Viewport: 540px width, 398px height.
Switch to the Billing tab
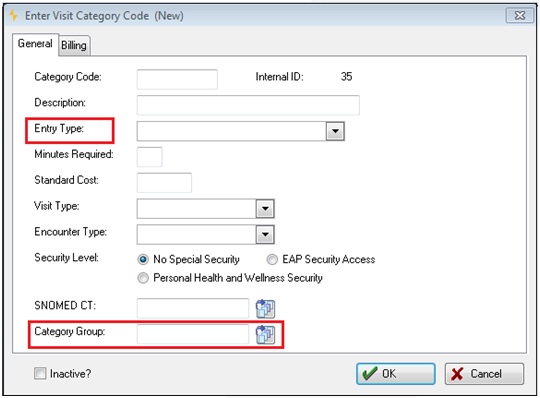tap(74, 45)
